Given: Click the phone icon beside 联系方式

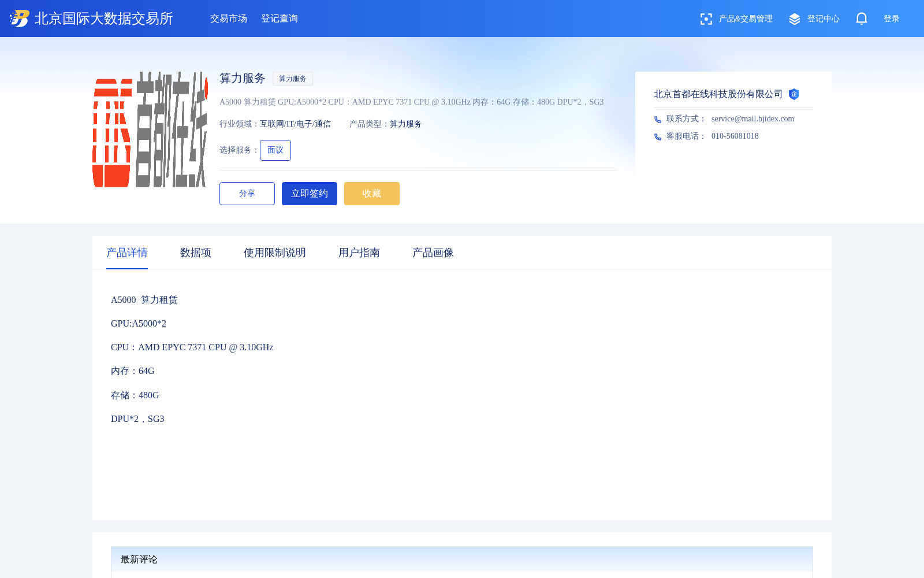Looking at the screenshot, I should [x=658, y=120].
